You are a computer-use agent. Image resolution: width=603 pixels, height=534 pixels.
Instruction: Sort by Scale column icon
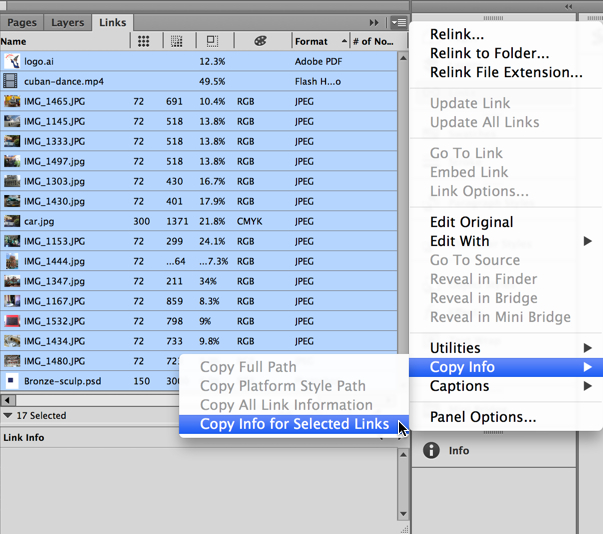212,41
